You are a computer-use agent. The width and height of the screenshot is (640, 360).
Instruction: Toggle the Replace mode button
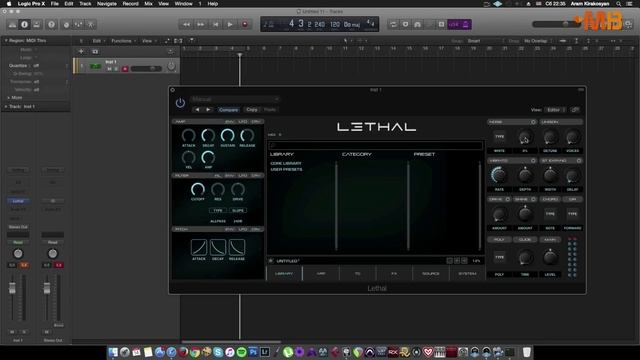pyautogui.click(x=405, y=24)
